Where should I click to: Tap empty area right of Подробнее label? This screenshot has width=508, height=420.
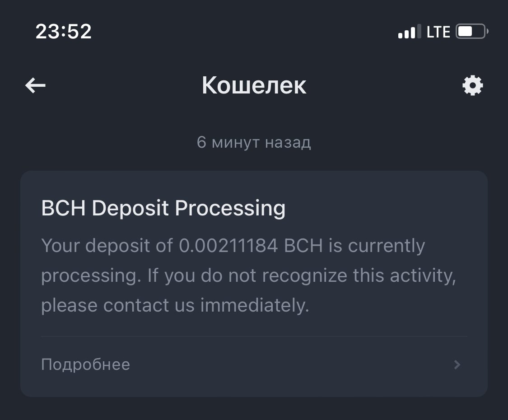coord(289,364)
